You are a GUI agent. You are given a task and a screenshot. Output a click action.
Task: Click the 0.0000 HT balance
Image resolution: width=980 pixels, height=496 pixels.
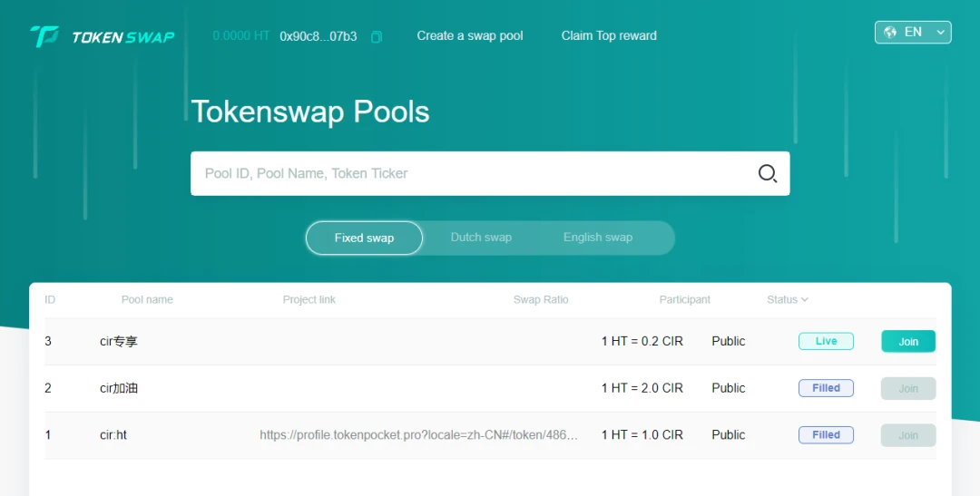(x=240, y=35)
